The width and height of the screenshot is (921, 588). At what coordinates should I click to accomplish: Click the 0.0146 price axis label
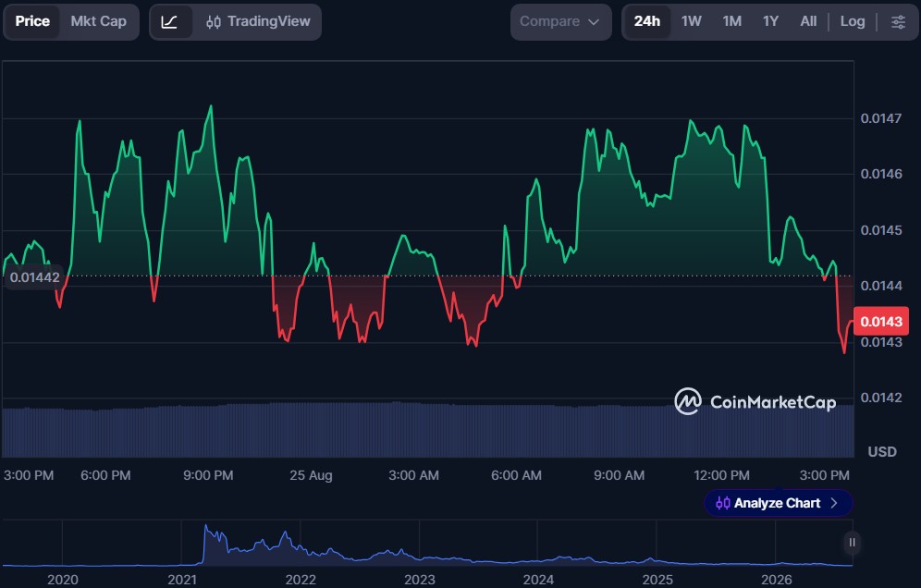880,174
